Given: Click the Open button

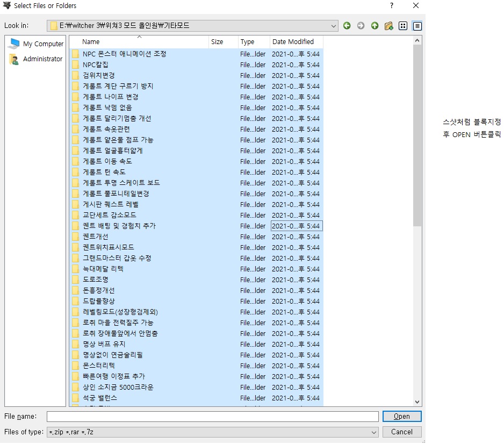Looking at the screenshot, I should [402, 417].
